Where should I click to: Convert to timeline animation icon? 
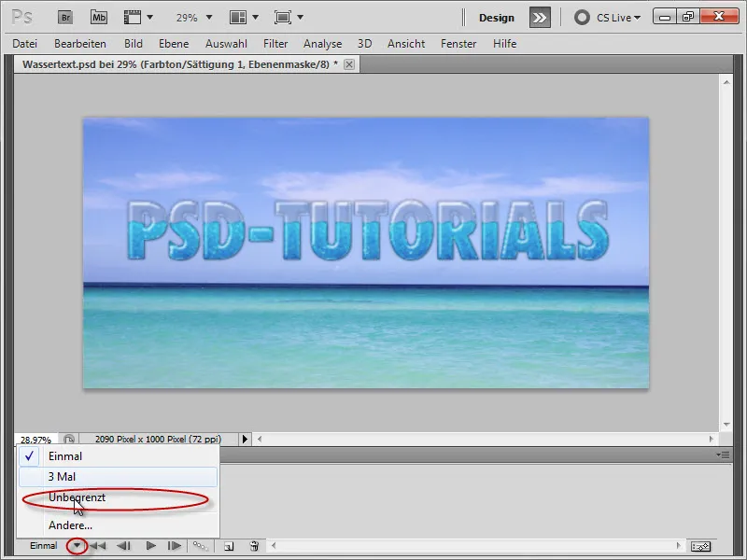point(700,546)
